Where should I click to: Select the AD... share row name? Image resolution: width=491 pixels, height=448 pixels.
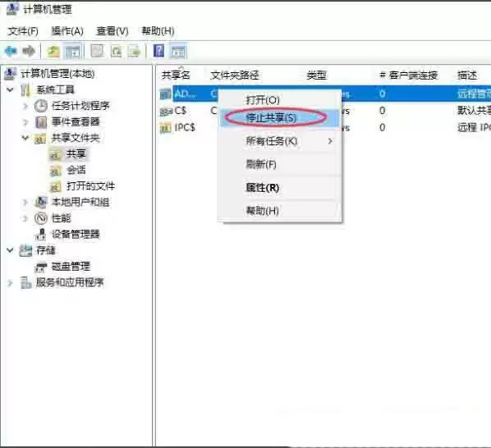point(186,94)
